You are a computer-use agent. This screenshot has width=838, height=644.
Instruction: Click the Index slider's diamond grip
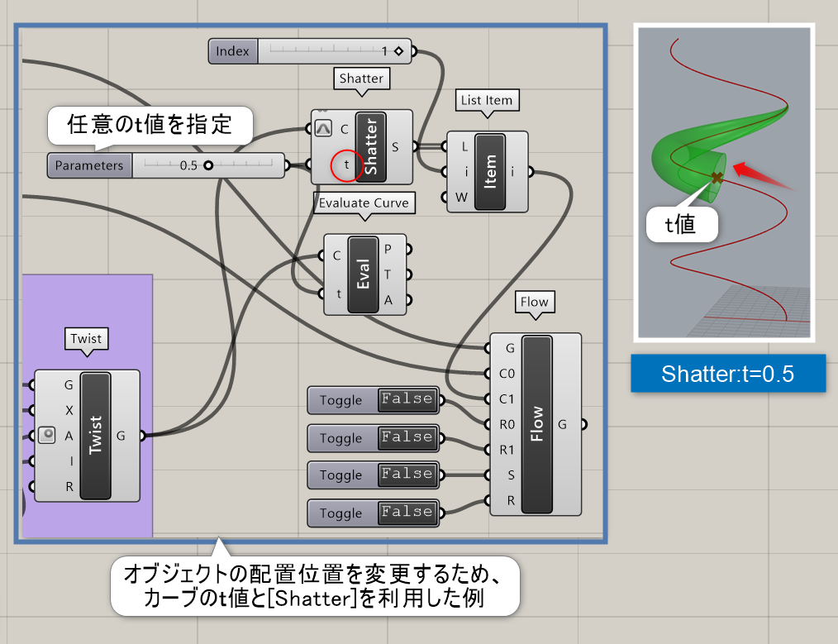398,51
